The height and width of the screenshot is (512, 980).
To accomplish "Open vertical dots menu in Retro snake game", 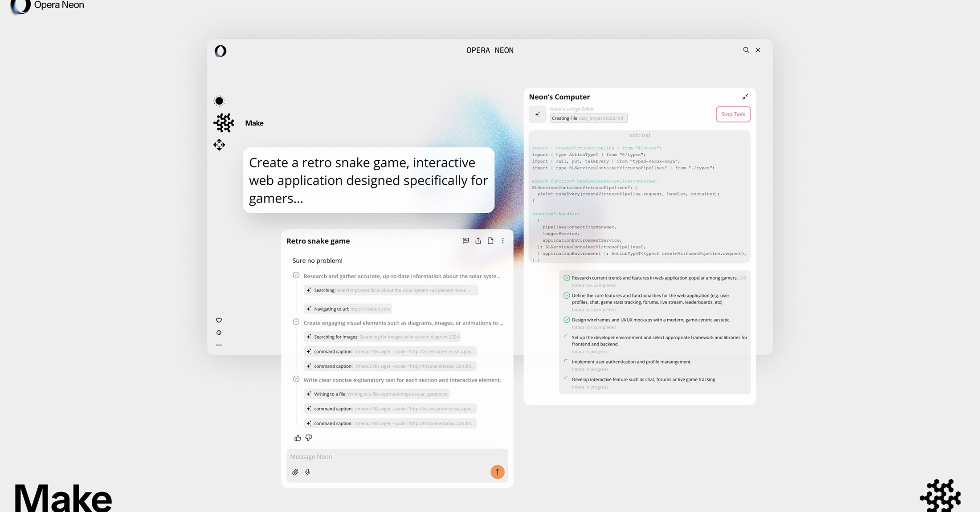I will click(503, 241).
